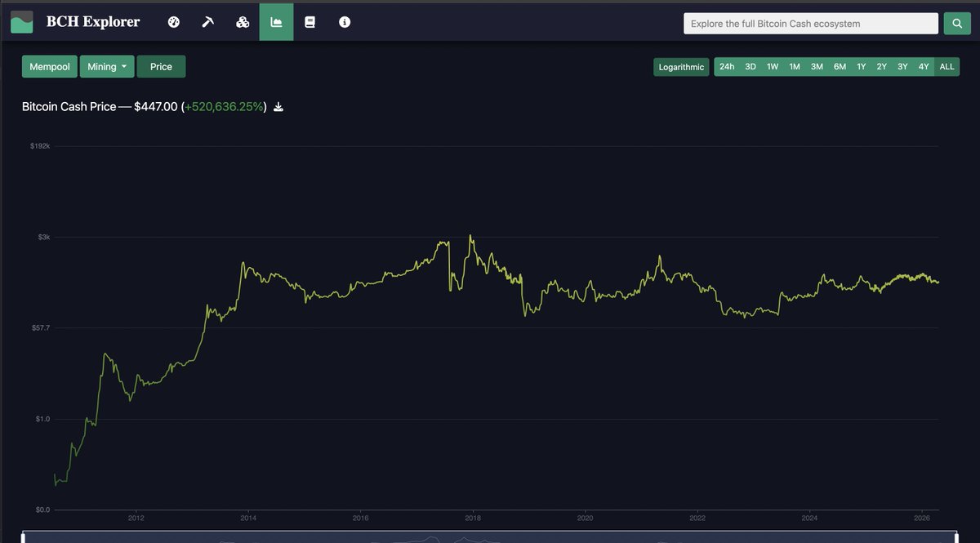This screenshot has height=543, width=980.
Task: Click the ALL range button
Action: (x=946, y=66)
